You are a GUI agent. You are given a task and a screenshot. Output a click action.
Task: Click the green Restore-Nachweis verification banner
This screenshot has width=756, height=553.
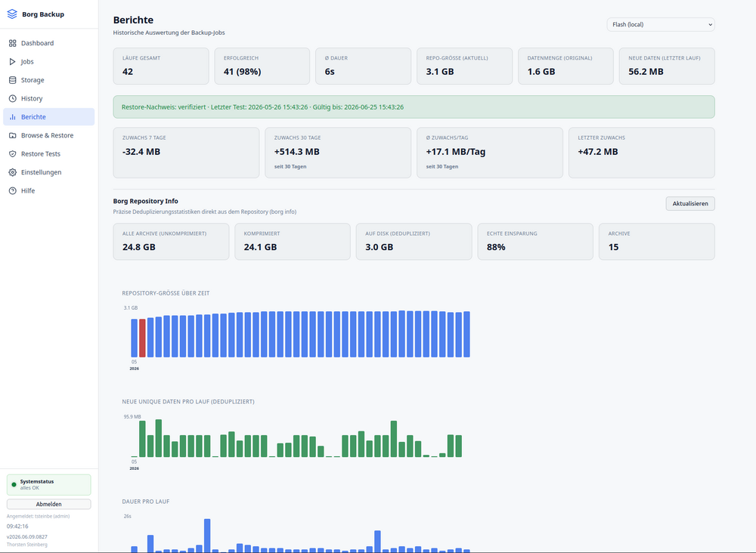(414, 107)
